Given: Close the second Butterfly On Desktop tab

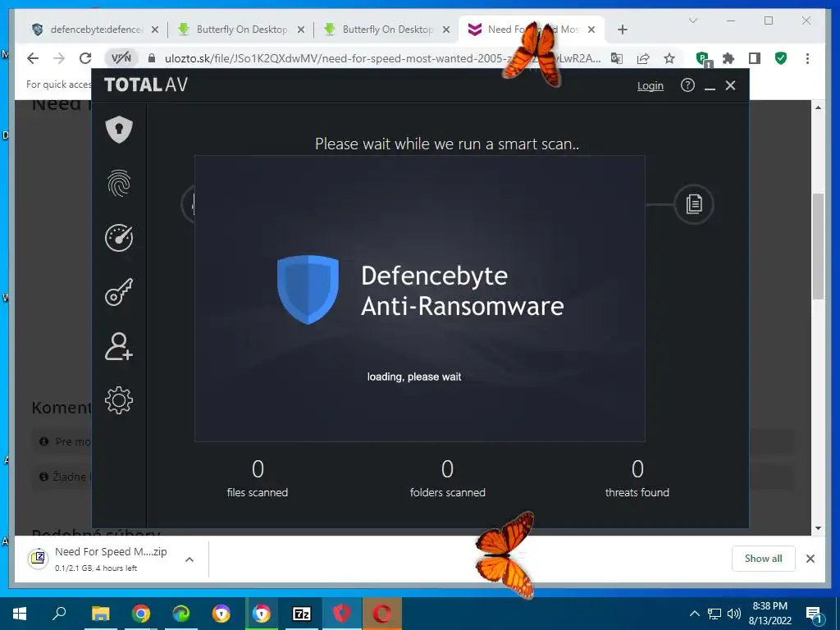Looking at the screenshot, I should pyautogui.click(x=445, y=30).
